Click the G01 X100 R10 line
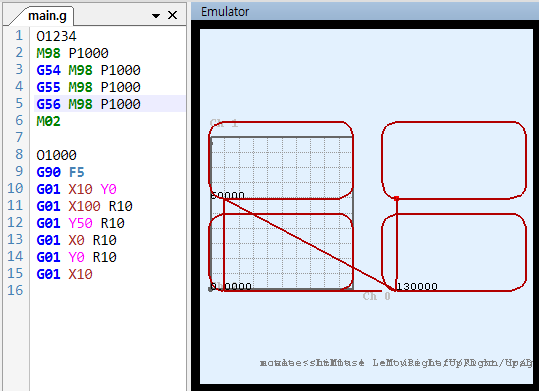The height and width of the screenshot is (391, 539). click(x=85, y=206)
